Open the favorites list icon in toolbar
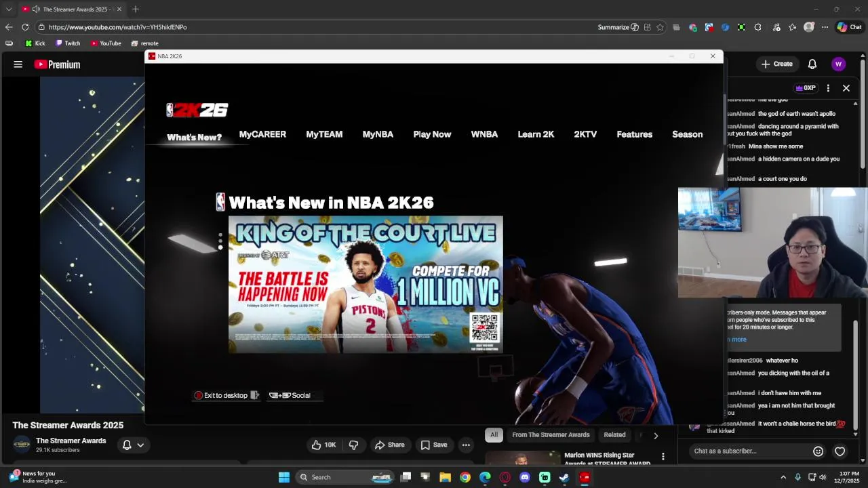The image size is (868, 488). click(792, 27)
